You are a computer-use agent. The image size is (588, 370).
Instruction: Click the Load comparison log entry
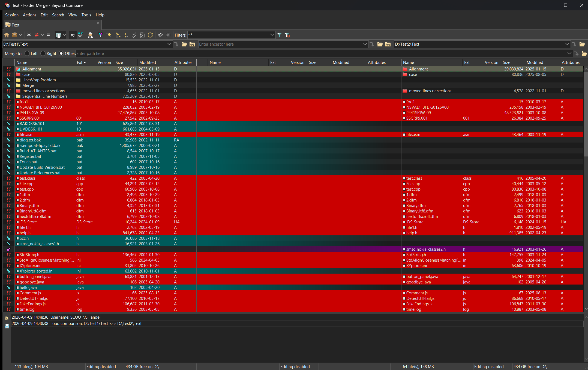click(x=297, y=324)
